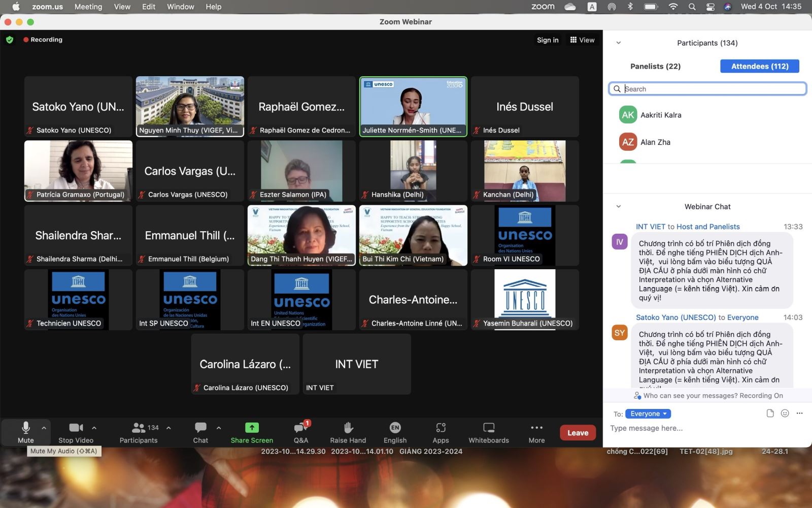Open Control Center in menu bar

(710, 7)
